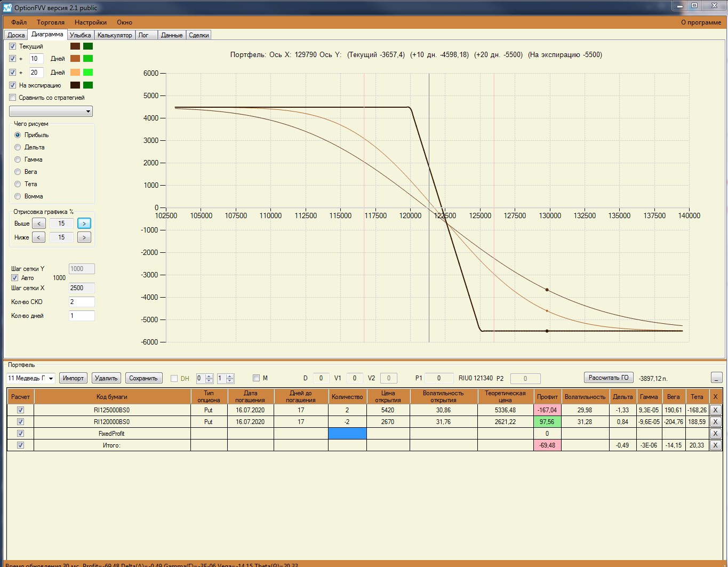
Task: Click the Рассчитать ГО button
Action: click(609, 378)
